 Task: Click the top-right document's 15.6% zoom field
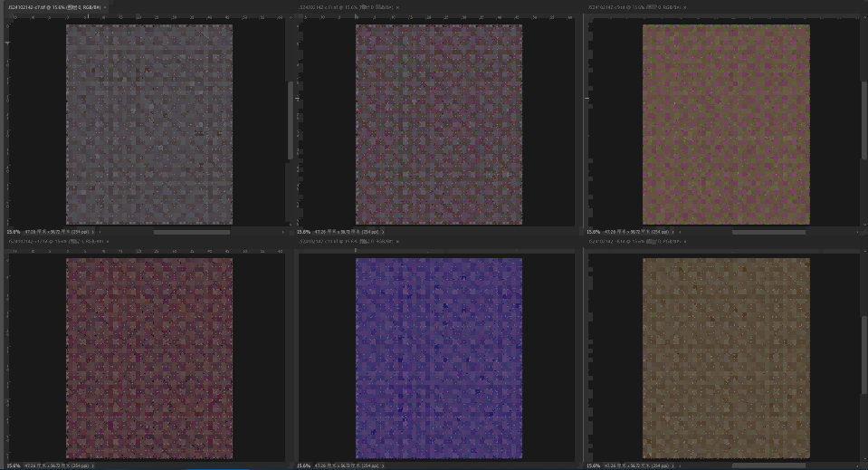[x=596, y=233]
